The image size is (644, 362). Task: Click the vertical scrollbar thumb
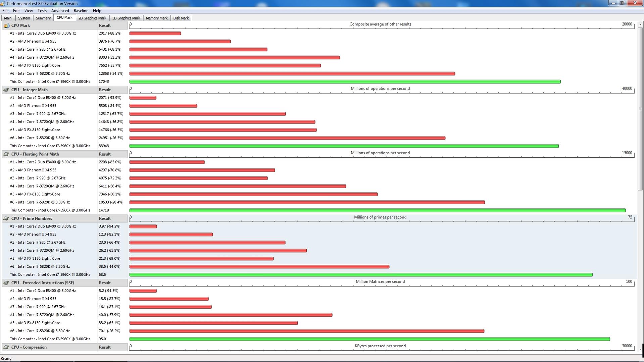(x=640, y=109)
